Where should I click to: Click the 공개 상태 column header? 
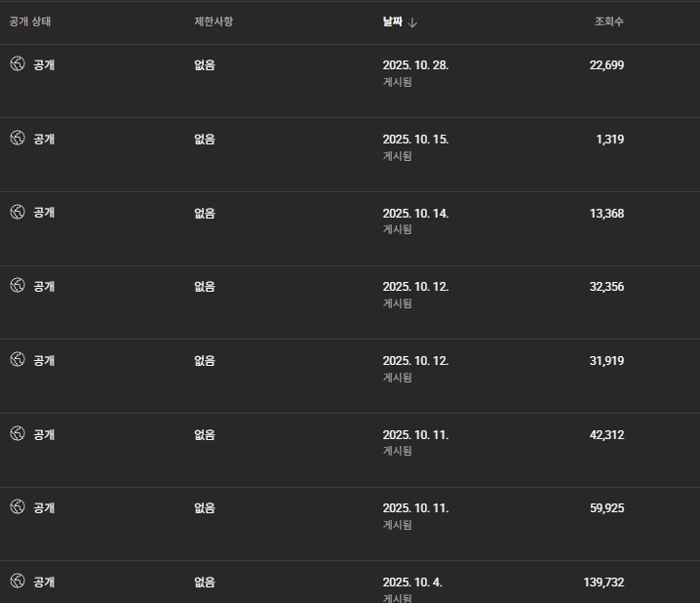[x=30, y=21]
